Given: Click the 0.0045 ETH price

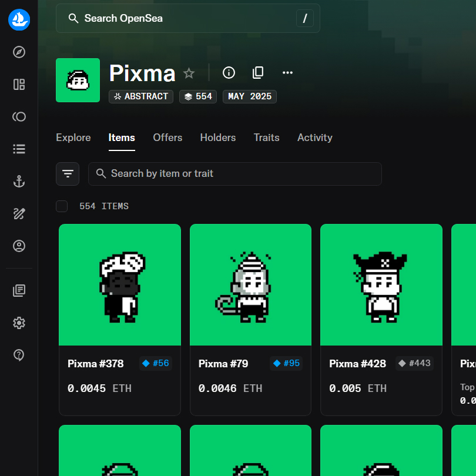Looking at the screenshot, I should (x=99, y=388).
